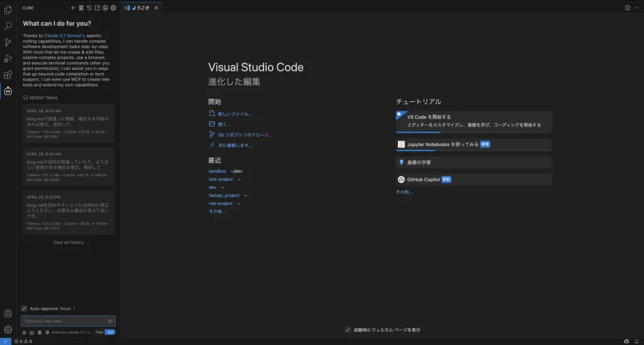
Task: Click the RECENT TASKS heading
Action: pos(43,98)
